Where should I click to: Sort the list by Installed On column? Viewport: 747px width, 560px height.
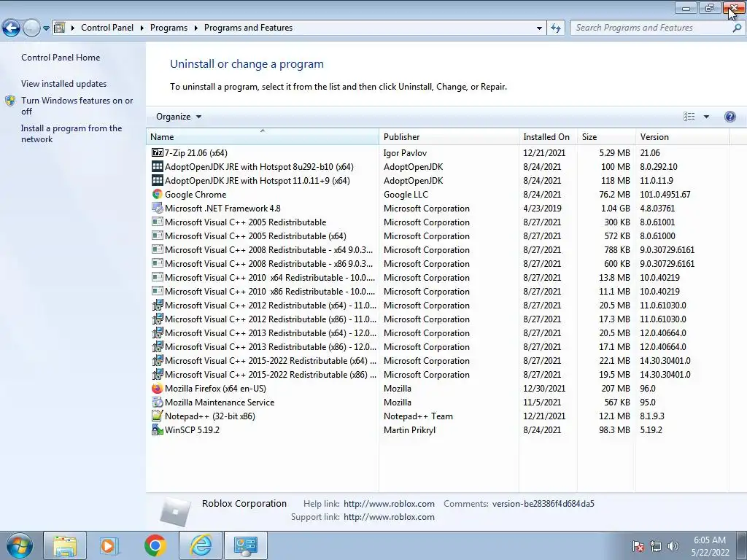548,136
